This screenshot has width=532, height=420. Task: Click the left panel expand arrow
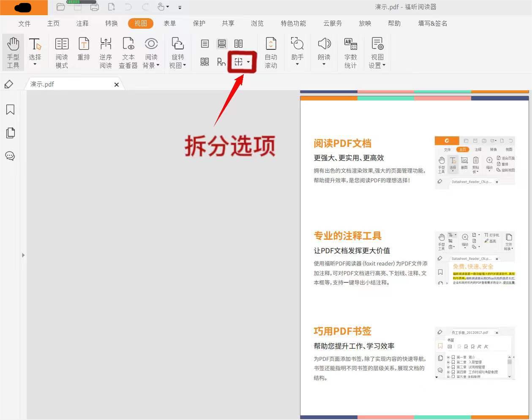click(23, 255)
